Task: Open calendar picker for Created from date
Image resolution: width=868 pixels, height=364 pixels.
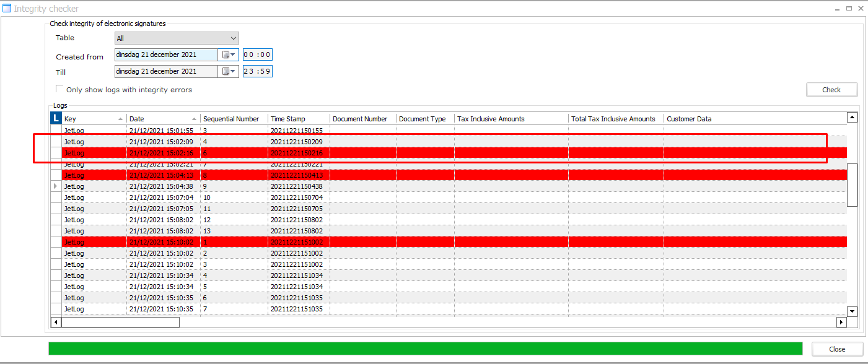Action: click(229, 54)
